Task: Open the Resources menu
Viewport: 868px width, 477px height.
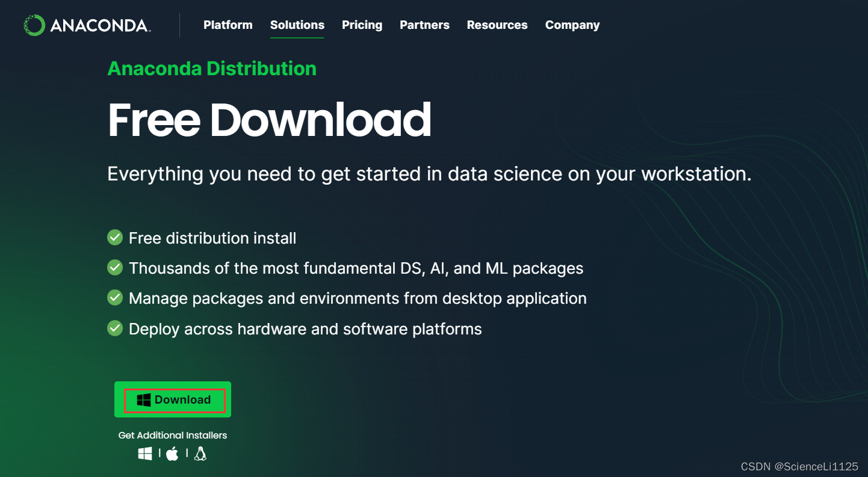Action: pos(497,25)
